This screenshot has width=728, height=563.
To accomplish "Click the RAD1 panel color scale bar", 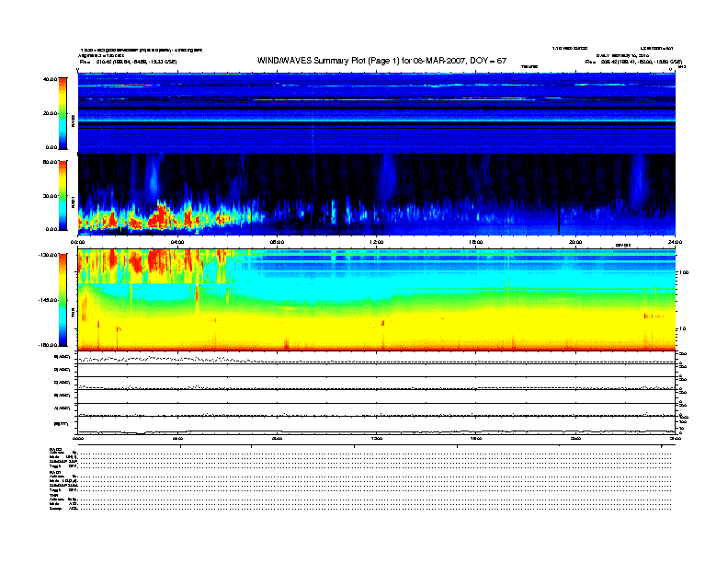I will point(63,196).
